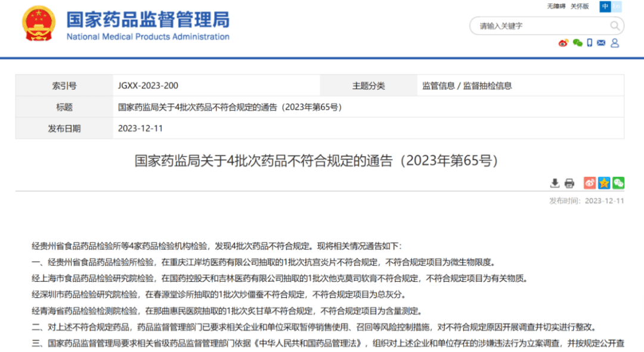Screen dimensions: 644x352
Task: Share article to WeChat green icon
Action: 618,183
